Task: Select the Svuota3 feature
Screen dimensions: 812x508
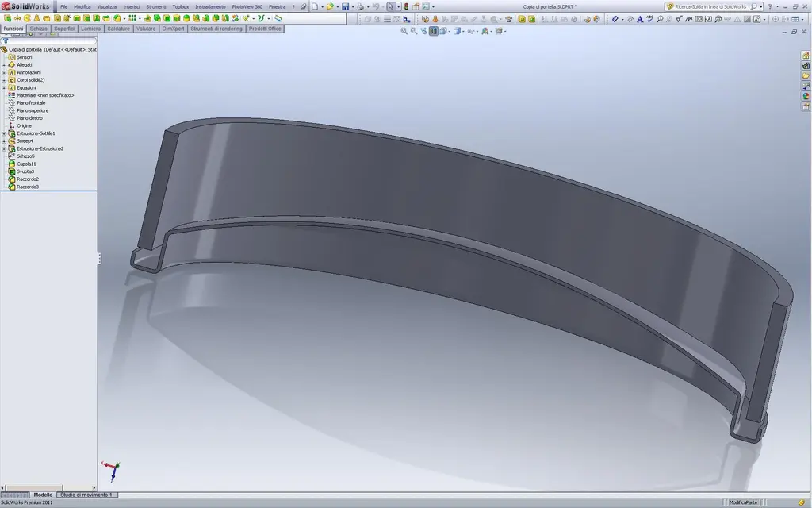Action: coord(25,171)
